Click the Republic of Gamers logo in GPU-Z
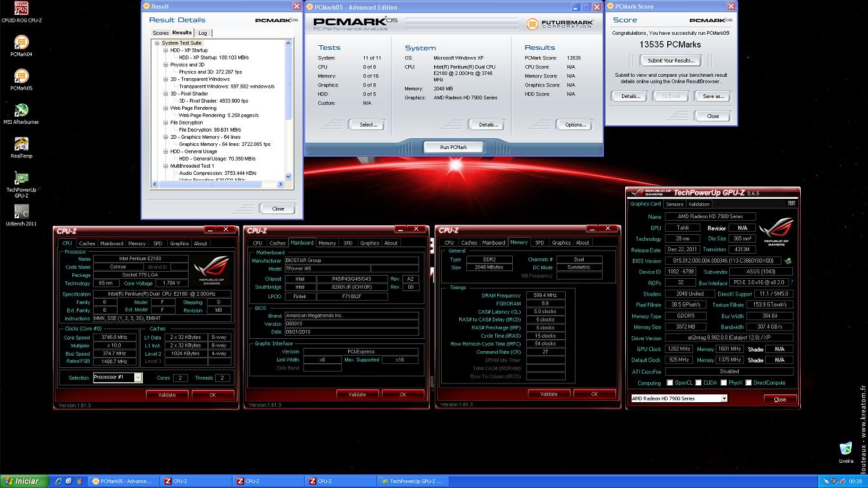Viewport: 868px width, 488px height. tap(776, 233)
